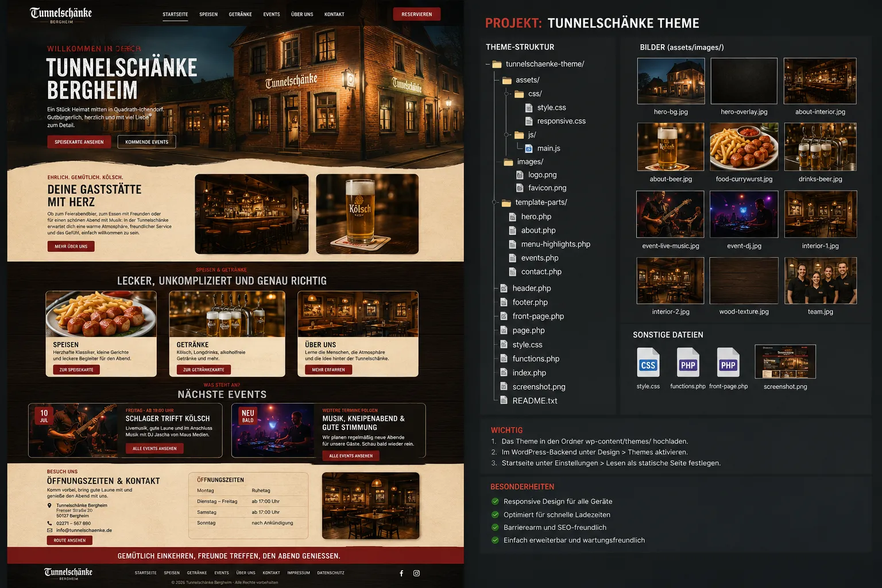Click the phone icon beside 02271 number

[x=49, y=524]
